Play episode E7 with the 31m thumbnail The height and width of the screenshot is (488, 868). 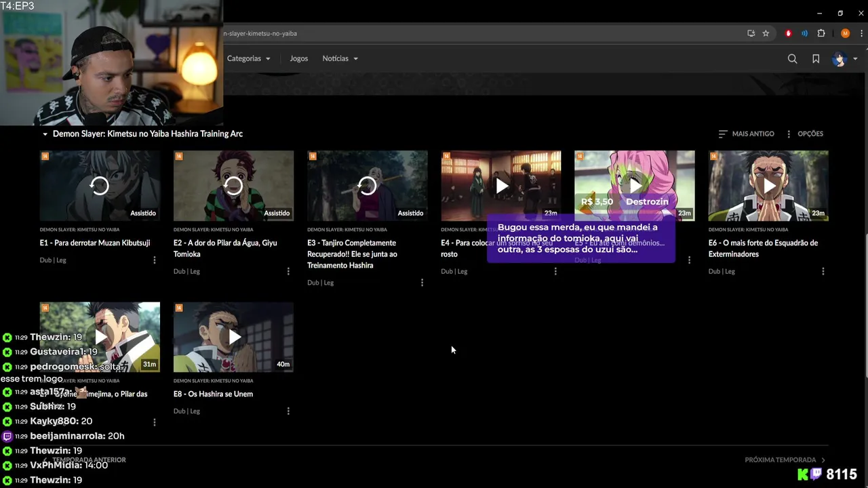[100, 337]
